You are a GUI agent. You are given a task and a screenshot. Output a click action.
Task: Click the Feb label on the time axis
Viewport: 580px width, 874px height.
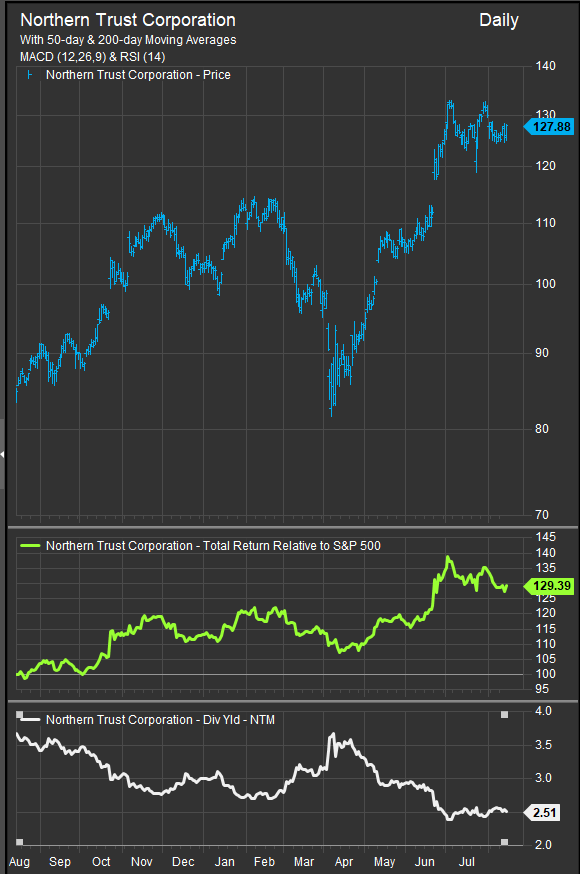pos(264,862)
